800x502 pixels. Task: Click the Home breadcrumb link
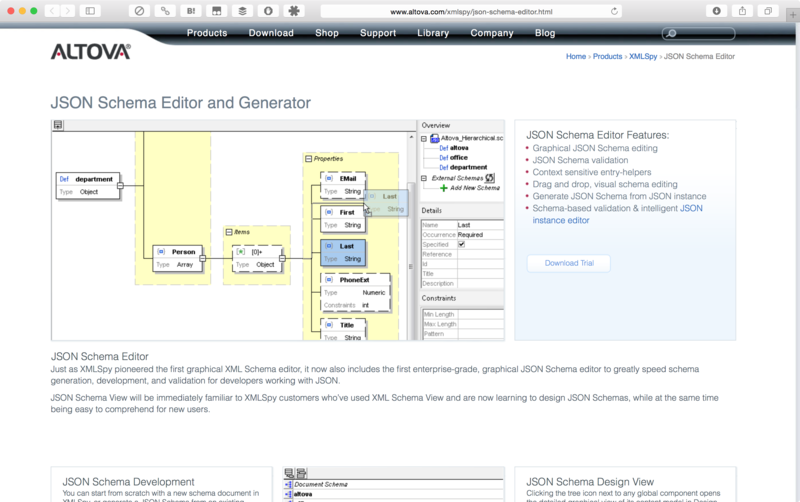(x=576, y=57)
